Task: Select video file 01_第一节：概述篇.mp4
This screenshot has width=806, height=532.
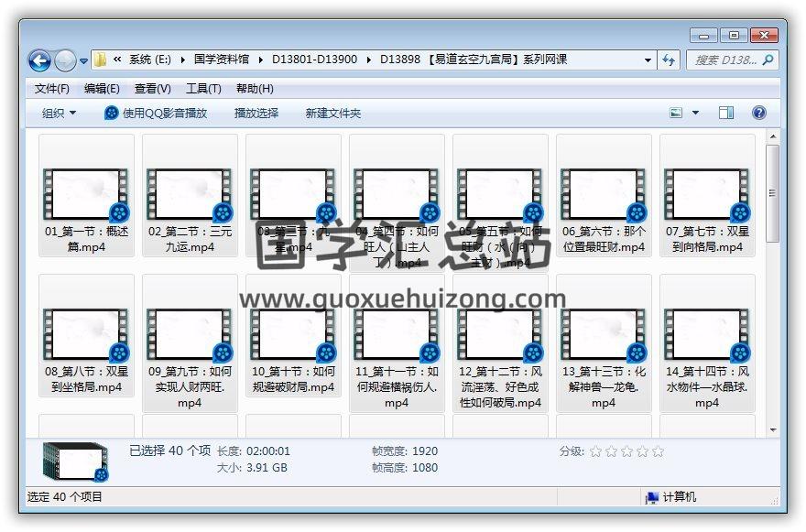Action: [87, 196]
